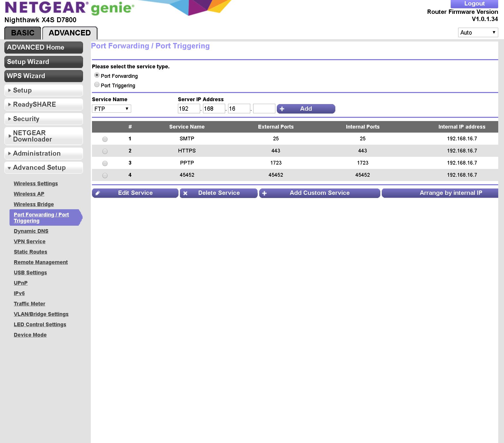Open Port Forwarding / Port Triggering link
The width and height of the screenshot is (504, 443).
coord(41,218)
